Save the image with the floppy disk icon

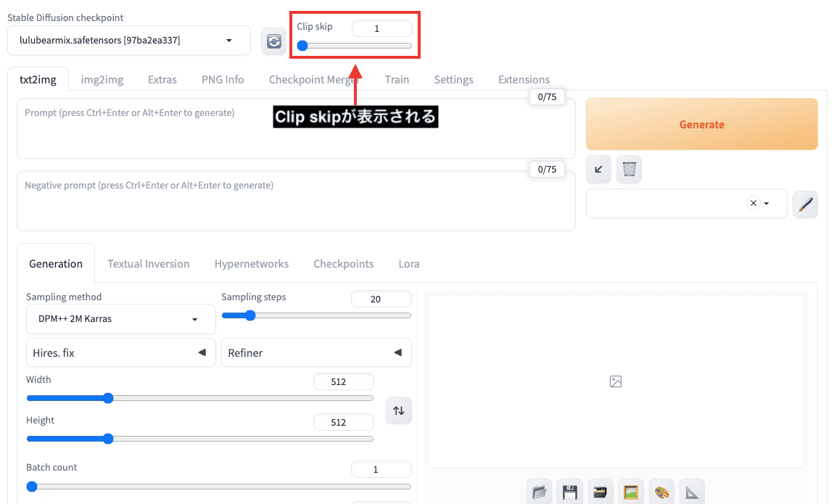pyautogui.click(x=569, y=492)
